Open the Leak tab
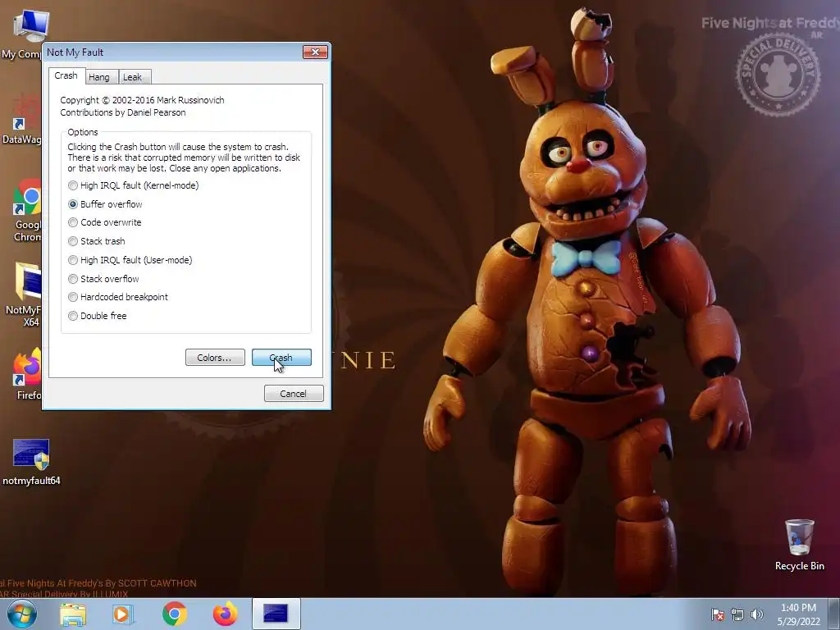The image size is (840, 630). 133,77
